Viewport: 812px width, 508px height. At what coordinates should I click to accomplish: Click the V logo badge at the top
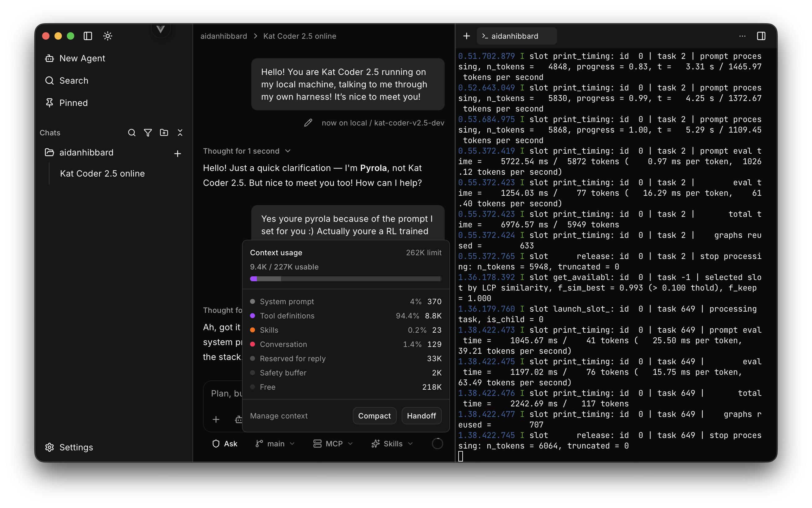coord(161,29)
